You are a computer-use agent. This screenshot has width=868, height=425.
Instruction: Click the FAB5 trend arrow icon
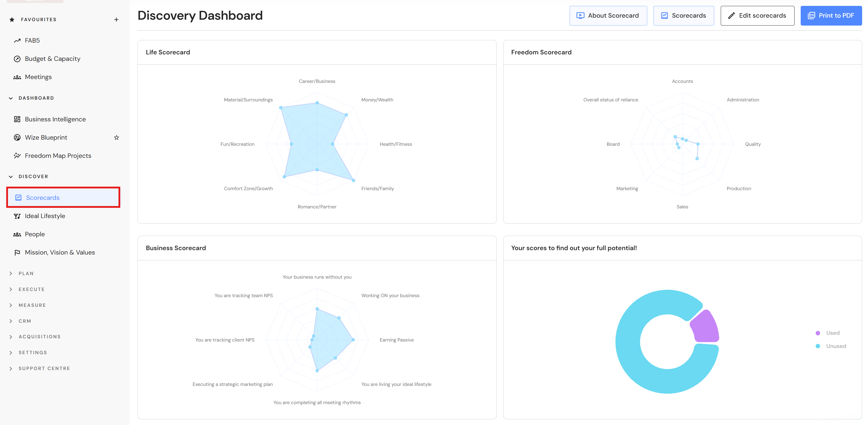tap(17, 41)
